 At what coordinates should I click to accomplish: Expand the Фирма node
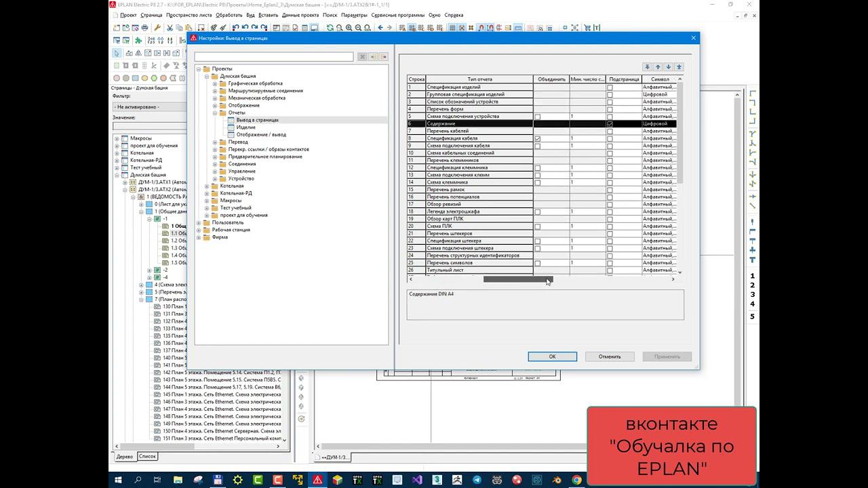click(199, 237)
